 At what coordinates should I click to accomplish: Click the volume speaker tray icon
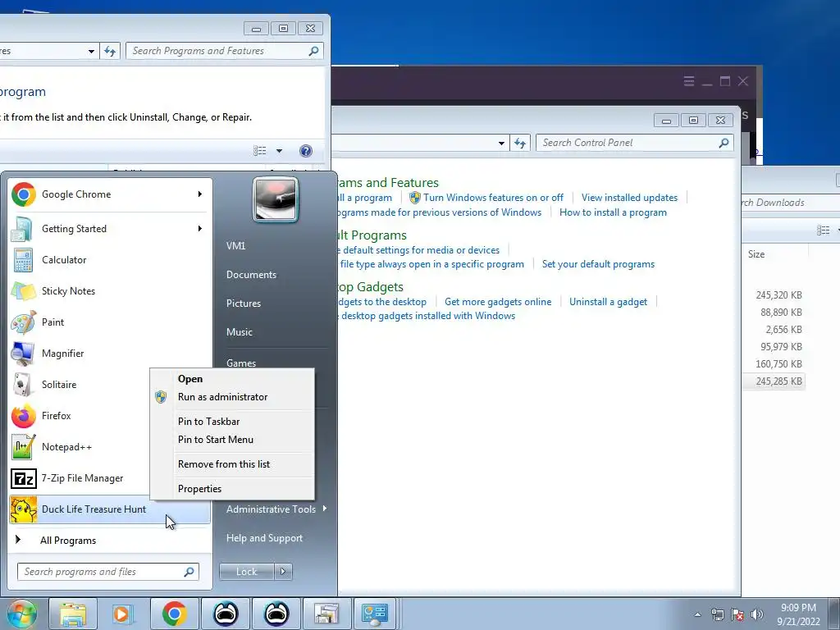[x=756, y=614]
